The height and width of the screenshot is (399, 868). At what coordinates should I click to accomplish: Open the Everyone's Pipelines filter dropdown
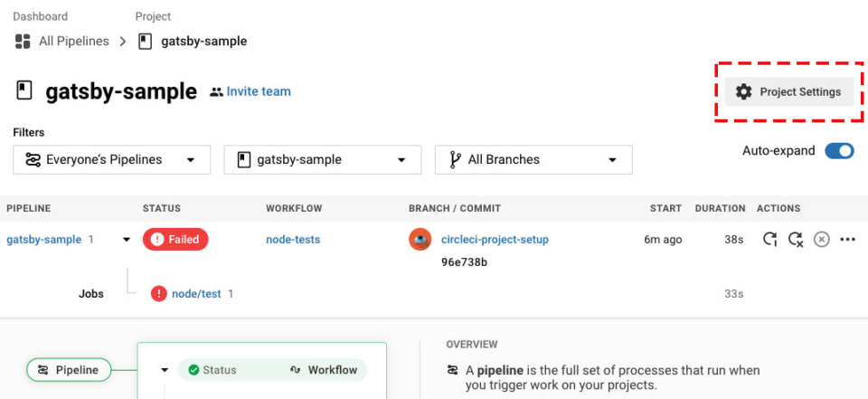pos(112,159)
